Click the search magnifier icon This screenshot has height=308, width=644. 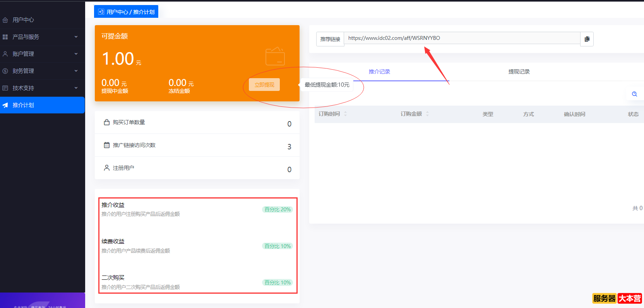(634, 94)
